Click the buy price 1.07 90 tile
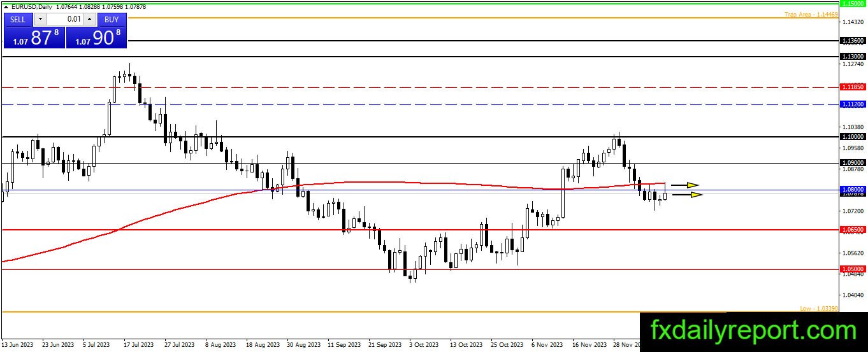This screenshot has height=352, width=868. [x=96, y=38]
